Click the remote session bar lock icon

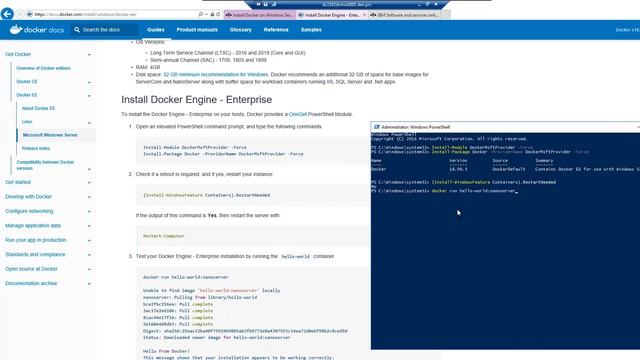tap(266, 4)
